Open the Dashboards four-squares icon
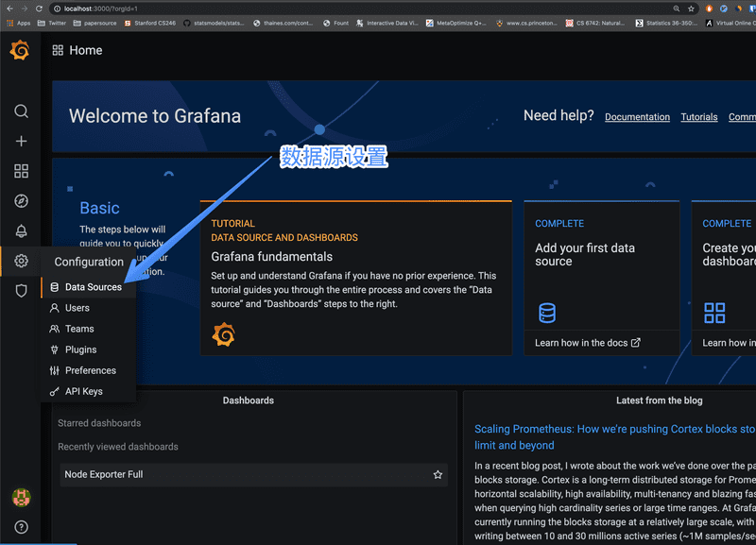The height and width of the screenshot is (545, 756). (x=21, y=171)
